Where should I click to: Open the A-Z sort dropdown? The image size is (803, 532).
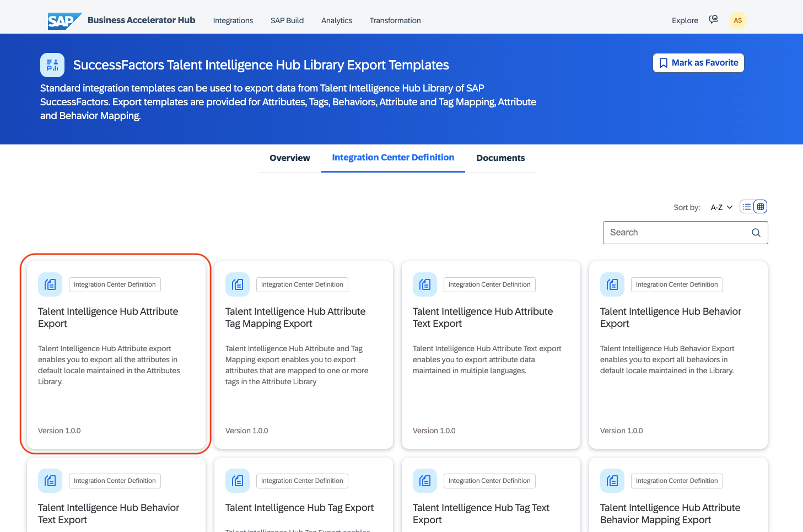click(721, 207)
